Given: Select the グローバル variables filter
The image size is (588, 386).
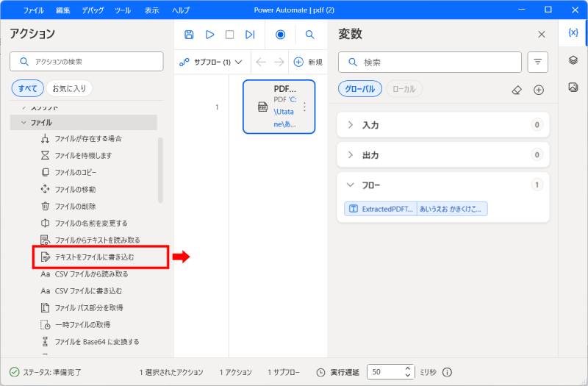Looking at the screenshot, I should 360,89.
